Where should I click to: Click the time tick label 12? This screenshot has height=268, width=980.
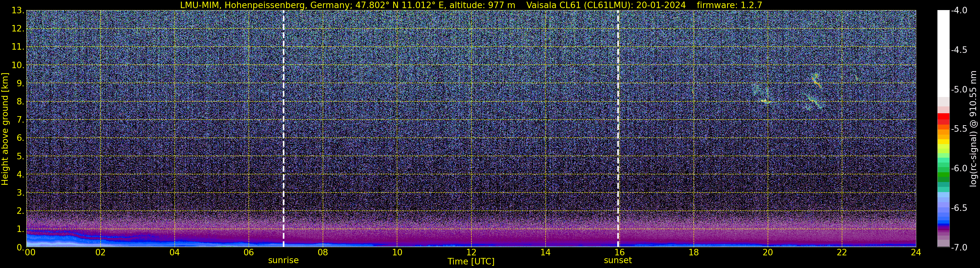tap(471, 252)
